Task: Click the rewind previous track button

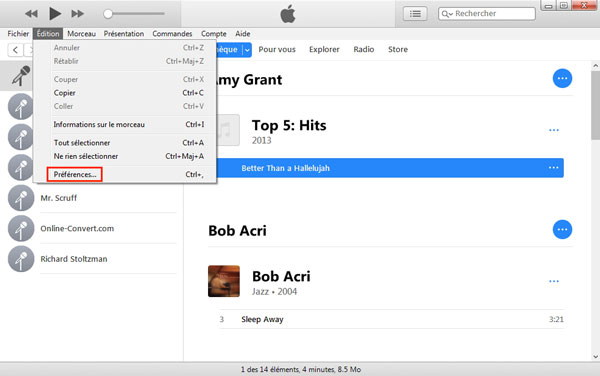Action: (x=31, y=14)
